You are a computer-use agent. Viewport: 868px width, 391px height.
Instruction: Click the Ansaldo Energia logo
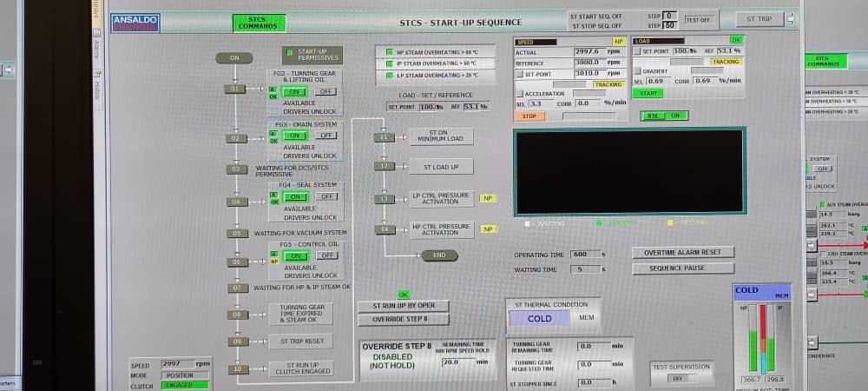(135, 23)
